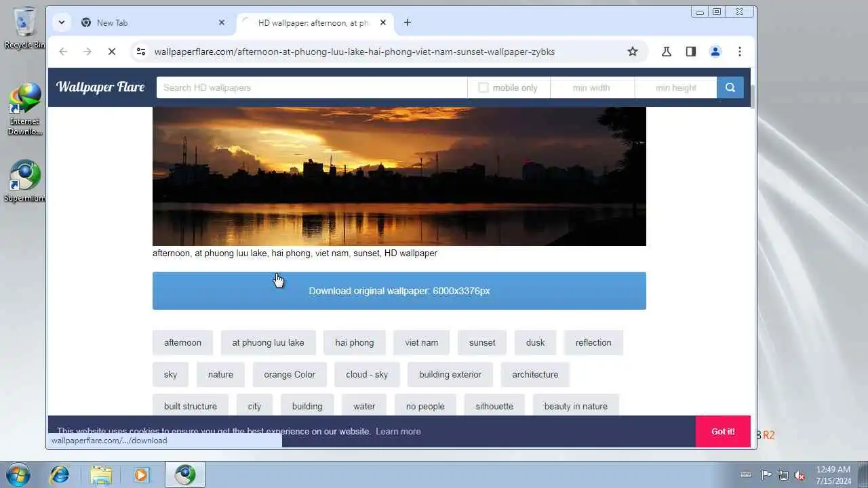
Task: Open the city tag
Action: (x=254, y=406)
